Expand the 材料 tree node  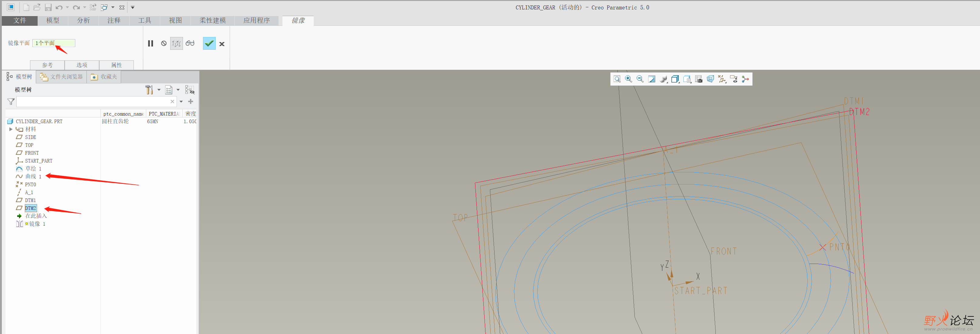11,129
